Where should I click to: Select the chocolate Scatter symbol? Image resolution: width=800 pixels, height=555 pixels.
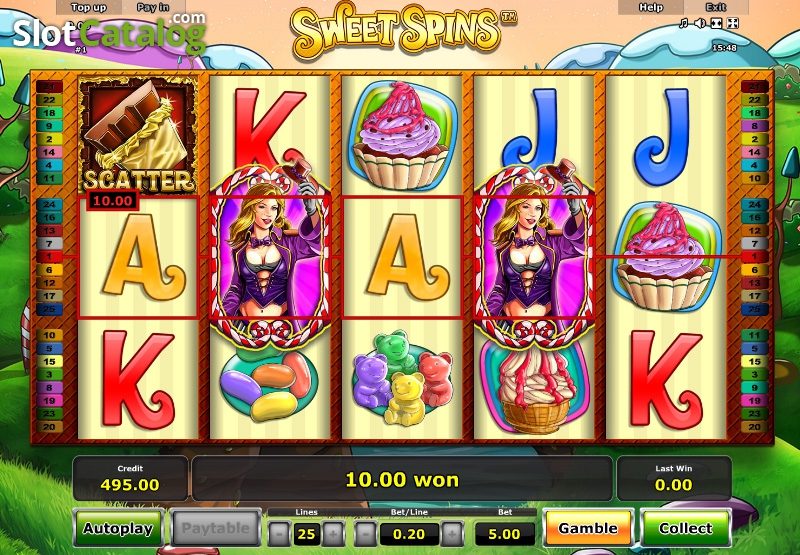point(138,135)
